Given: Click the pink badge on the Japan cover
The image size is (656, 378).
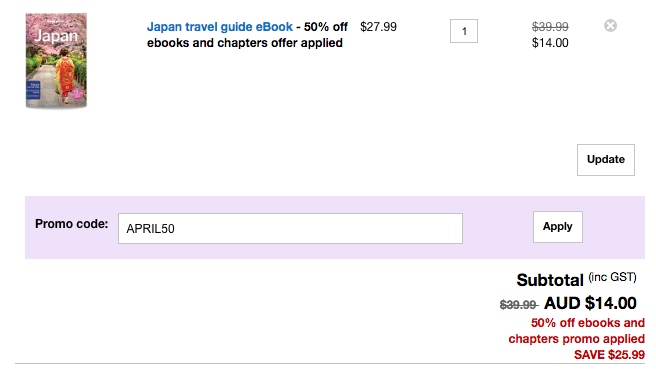Looking at the screenshot, I should point(77,94).
